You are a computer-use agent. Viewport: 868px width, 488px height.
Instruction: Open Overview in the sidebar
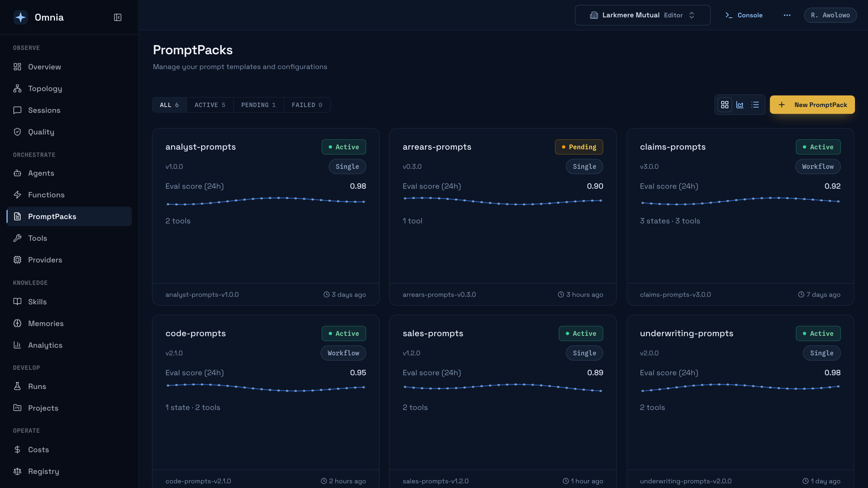point(69,67)
